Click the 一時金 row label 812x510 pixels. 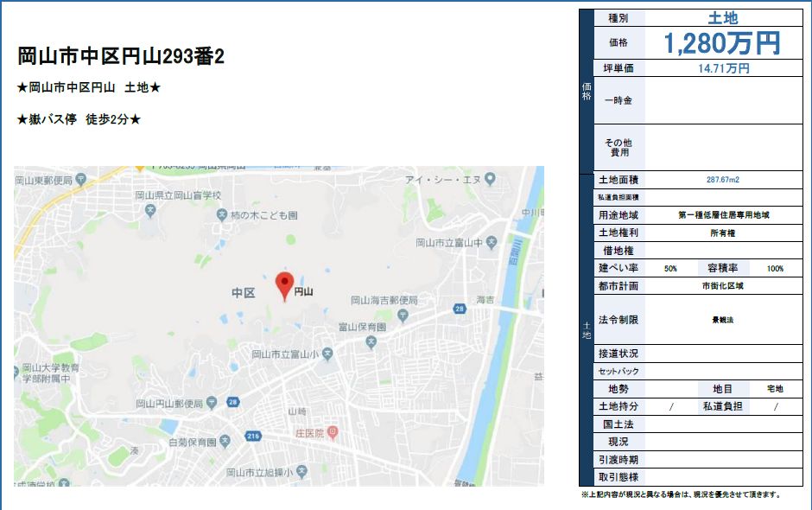pos(619,100)
